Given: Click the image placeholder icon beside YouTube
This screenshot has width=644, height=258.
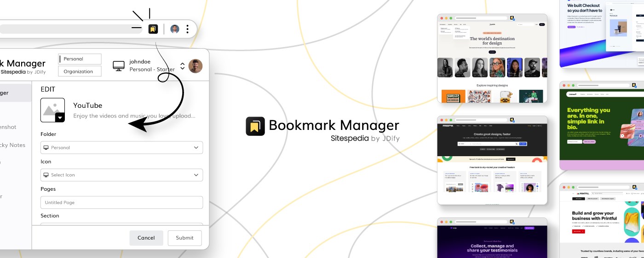Looking at the screenshot, I should (x=52, y=110).
